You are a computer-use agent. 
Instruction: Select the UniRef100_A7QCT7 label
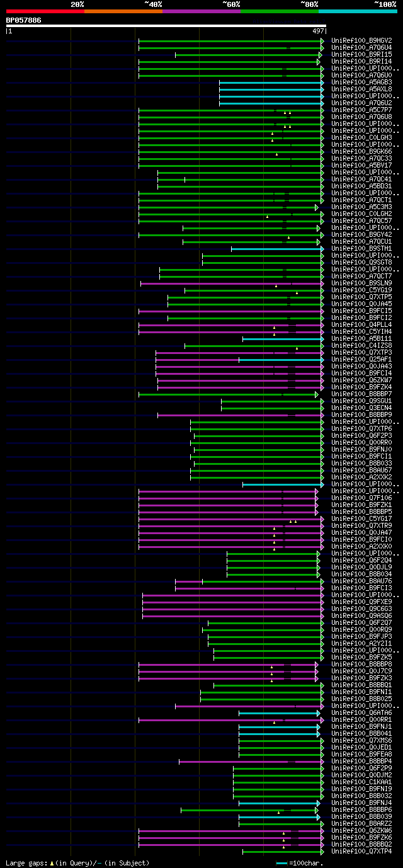coord(361,276)
